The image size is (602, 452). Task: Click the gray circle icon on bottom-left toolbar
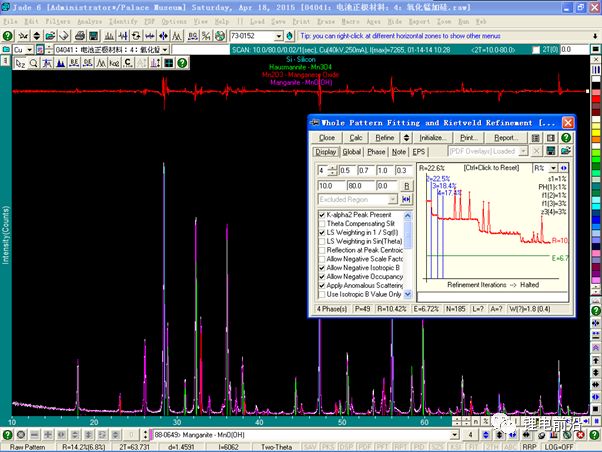(21, 435)
